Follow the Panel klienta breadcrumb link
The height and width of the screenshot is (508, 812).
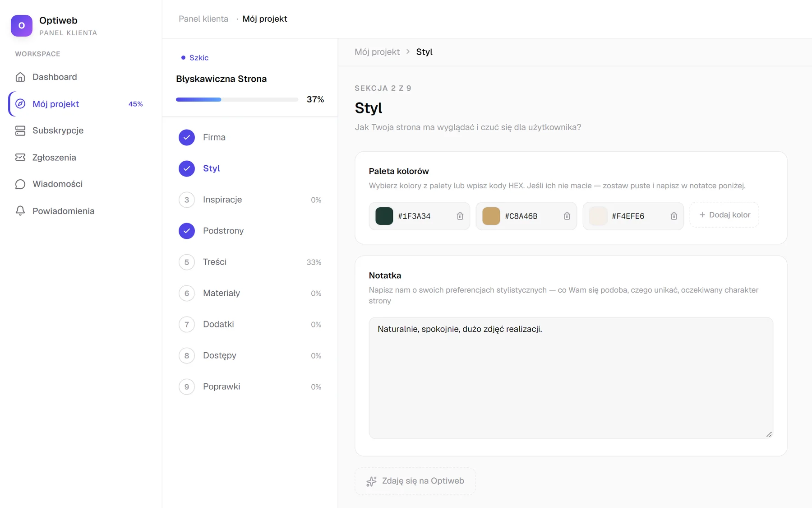pos(203,19)
